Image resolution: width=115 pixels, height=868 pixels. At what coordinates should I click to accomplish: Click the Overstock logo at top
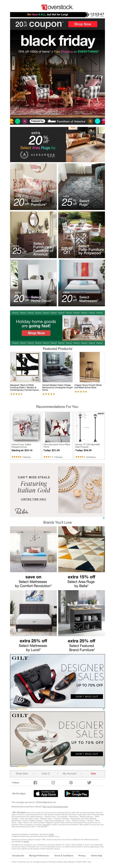coord(57,7)
